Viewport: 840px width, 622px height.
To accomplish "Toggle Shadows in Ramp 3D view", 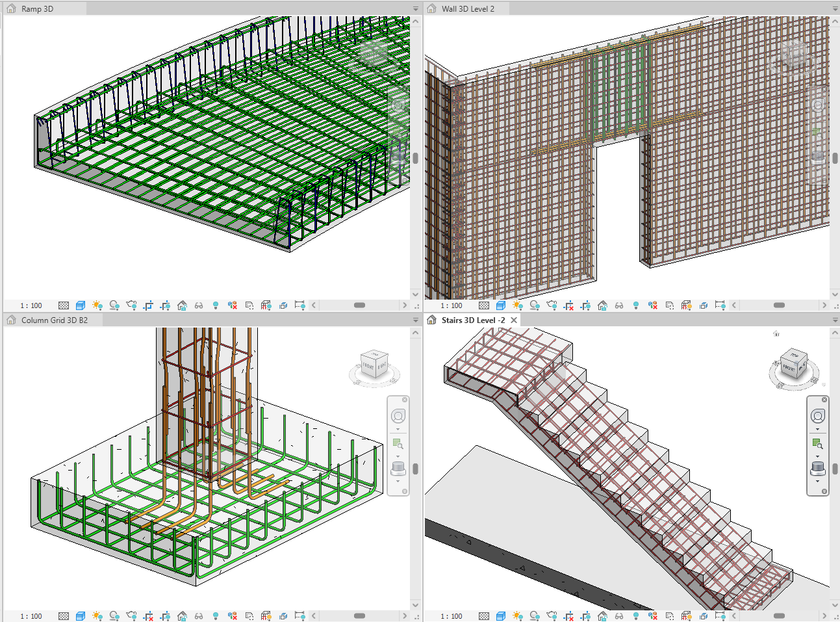I will pos(114,305).
